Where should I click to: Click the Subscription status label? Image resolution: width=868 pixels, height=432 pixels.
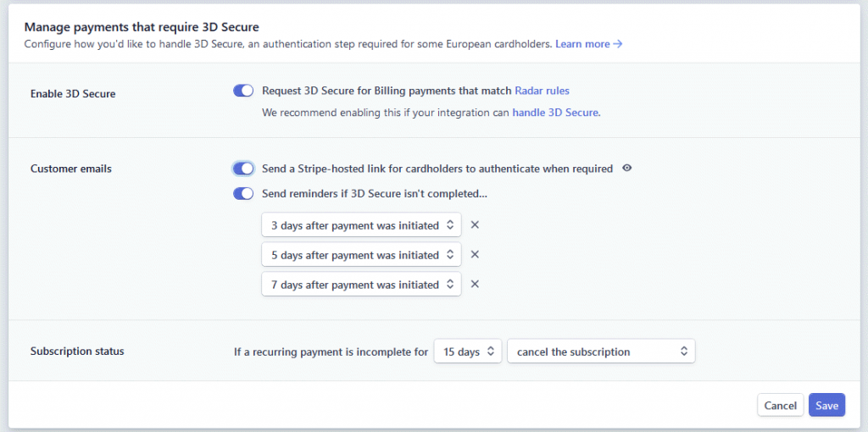(x=77, y=352)
